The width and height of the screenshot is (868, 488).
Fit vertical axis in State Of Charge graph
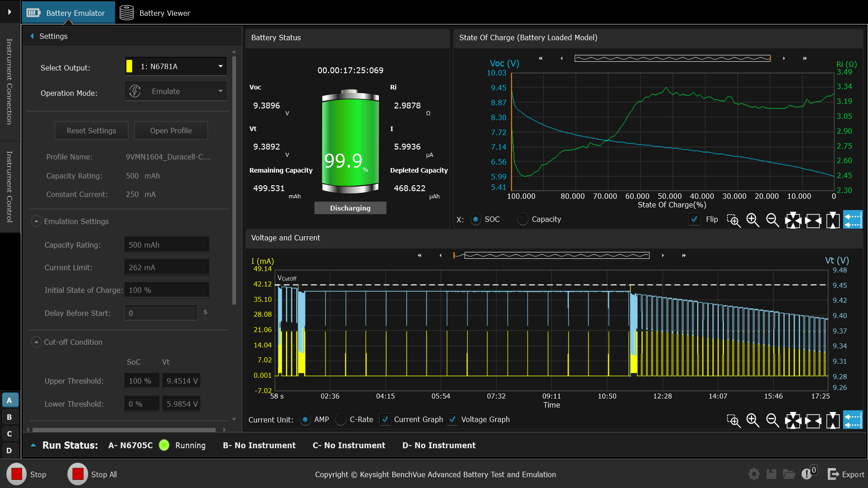point(833,220)
